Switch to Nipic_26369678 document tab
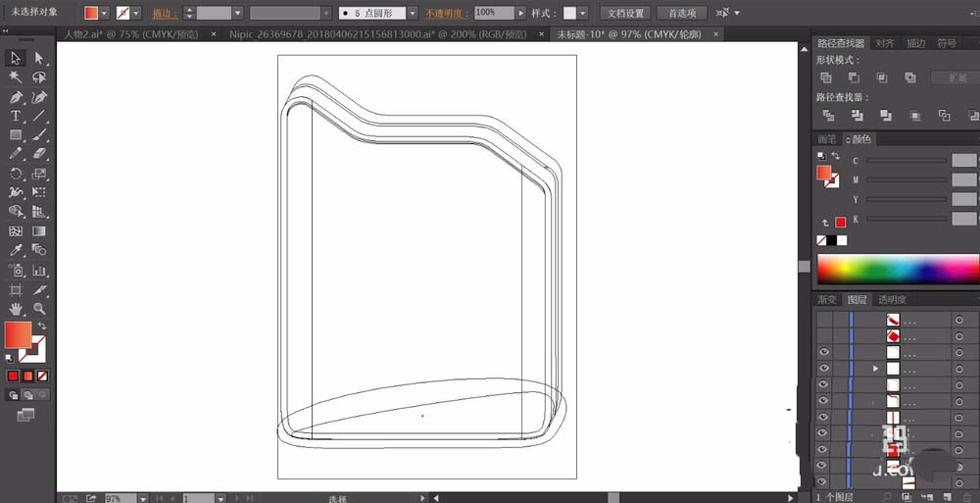 coord(377,34)
